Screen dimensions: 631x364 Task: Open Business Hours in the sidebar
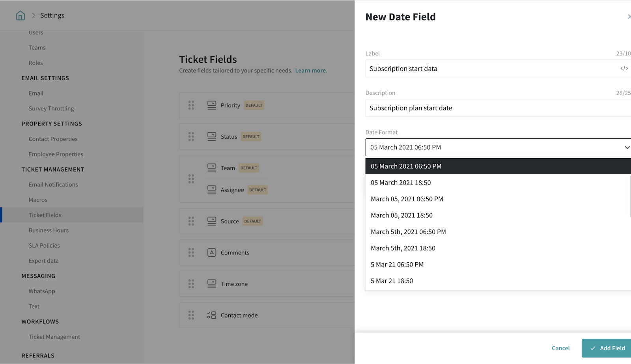[x=49, y=230]
